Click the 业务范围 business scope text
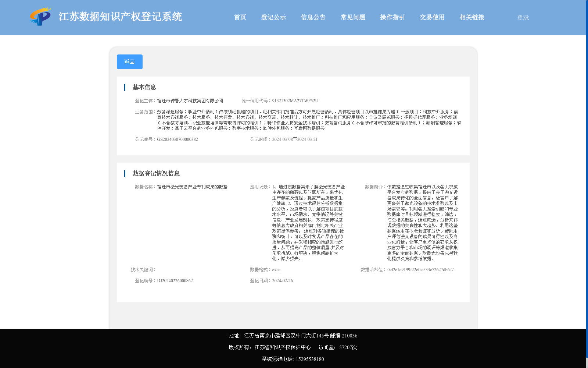The image size is (588, 368). (x=309, y=120)
